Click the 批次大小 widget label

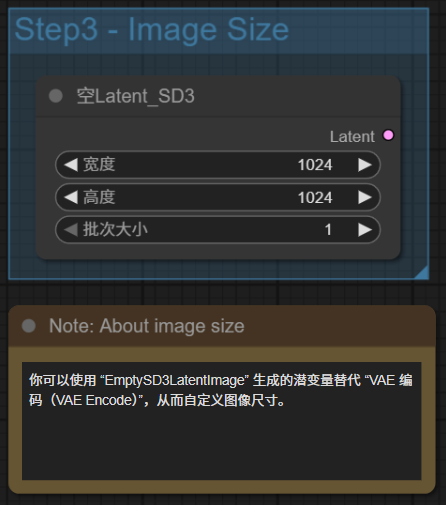tap(115, 230)
